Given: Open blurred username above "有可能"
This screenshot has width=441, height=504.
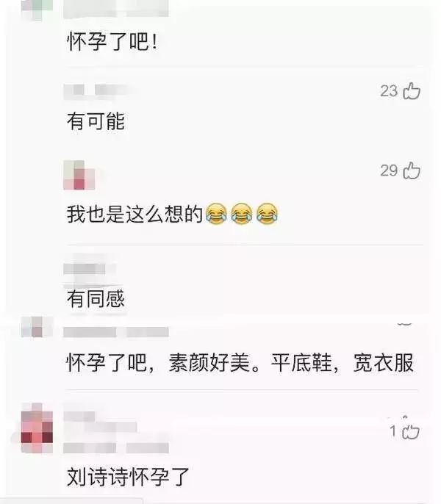Looking at the screenshot, I should point(98,91).
